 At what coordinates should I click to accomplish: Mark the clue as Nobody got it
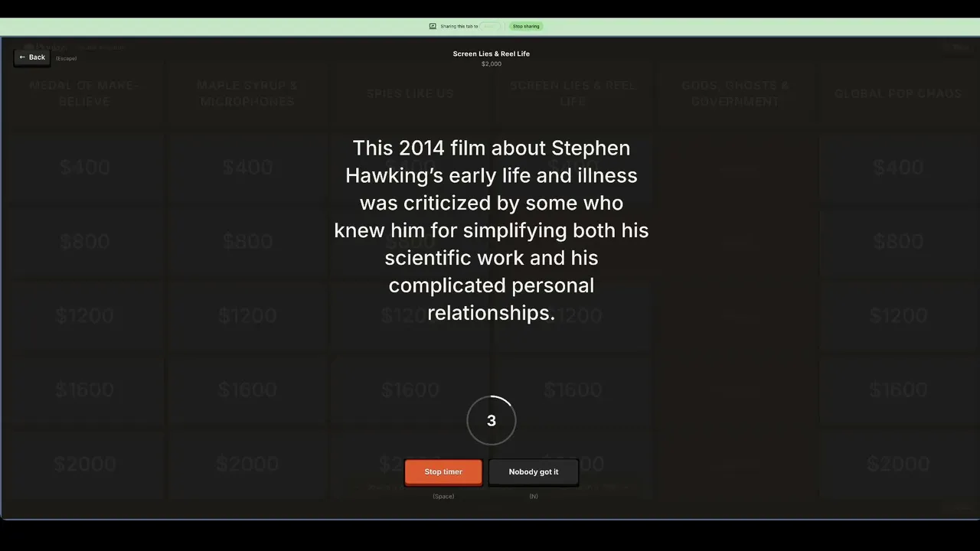coord(534,472)
